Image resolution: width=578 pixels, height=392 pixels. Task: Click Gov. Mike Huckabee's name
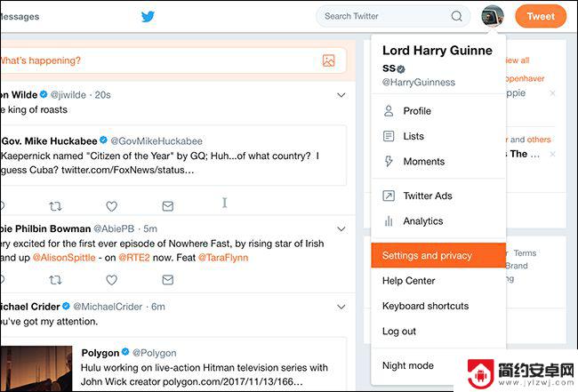tap(50, 141)
